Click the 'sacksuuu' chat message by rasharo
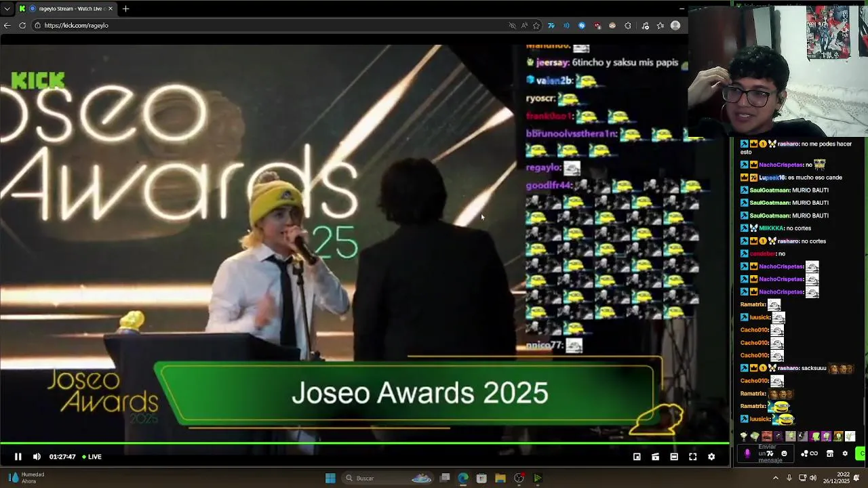 coord(814,368)
